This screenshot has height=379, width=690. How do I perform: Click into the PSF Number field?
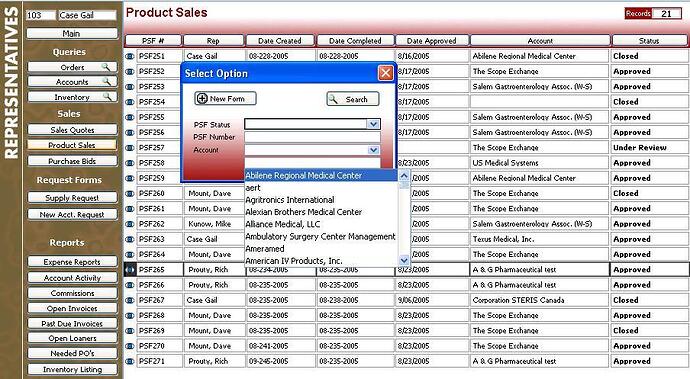[312, 137]
